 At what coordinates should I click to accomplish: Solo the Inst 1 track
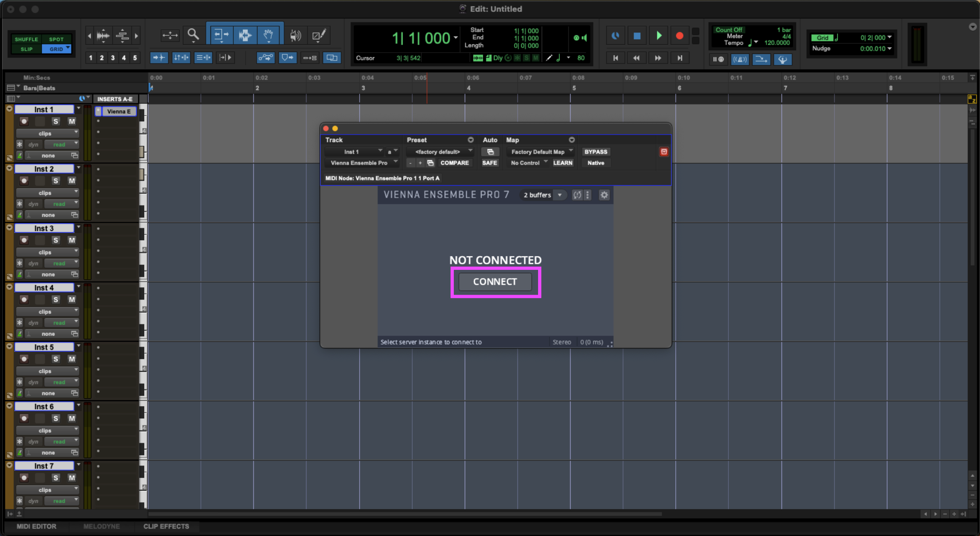(x=56, y=121)
